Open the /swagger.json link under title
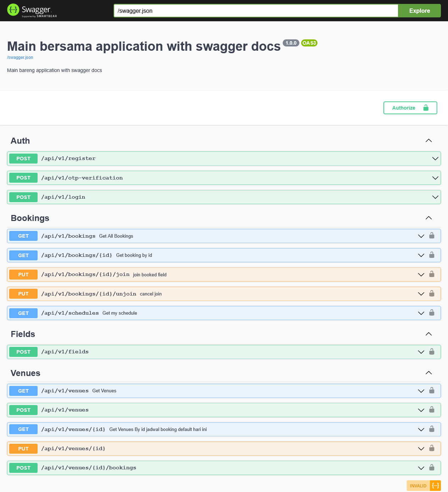Viewport: 448px width, 492px height. (20, 57)
